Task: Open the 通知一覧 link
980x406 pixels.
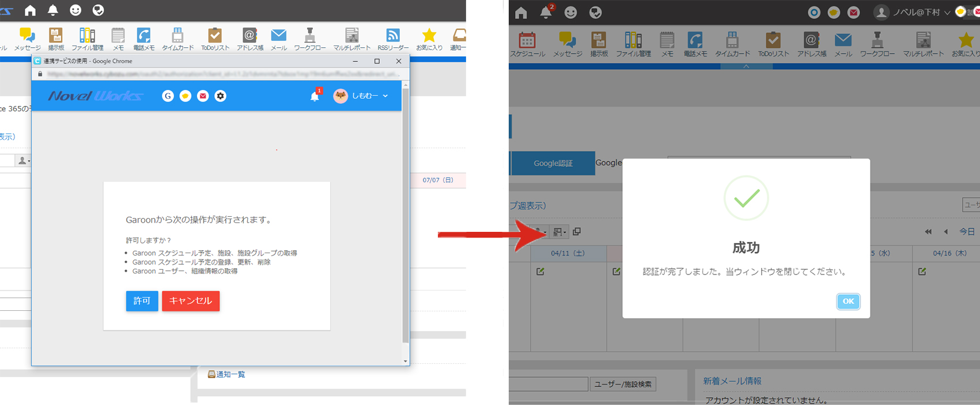Action: coord(226,374)
